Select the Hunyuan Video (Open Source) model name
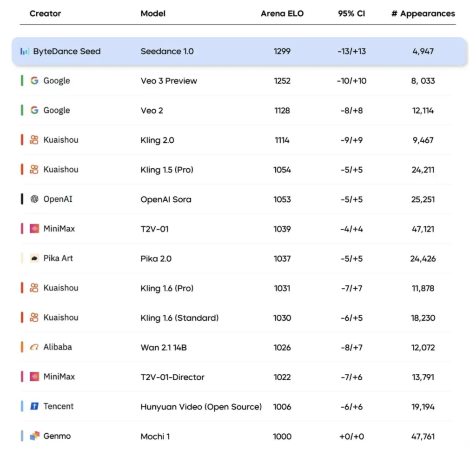The image size is (476, 463). pos(201,407)
